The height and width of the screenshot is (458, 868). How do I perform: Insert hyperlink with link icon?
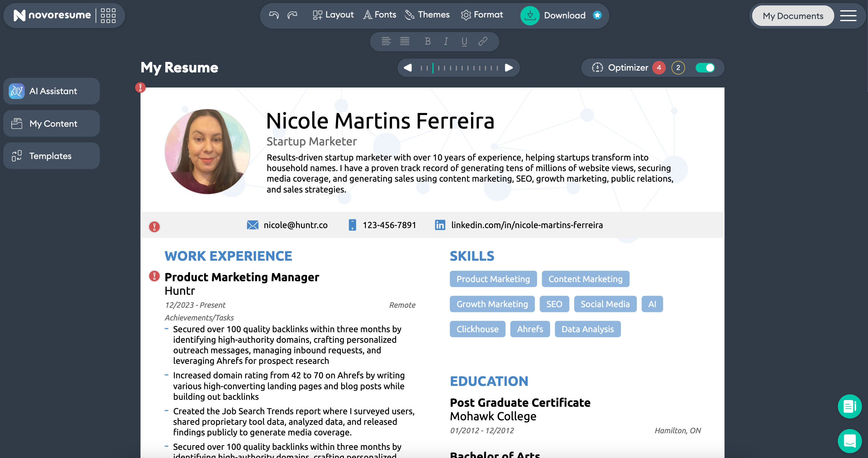[x=483, y=41]
